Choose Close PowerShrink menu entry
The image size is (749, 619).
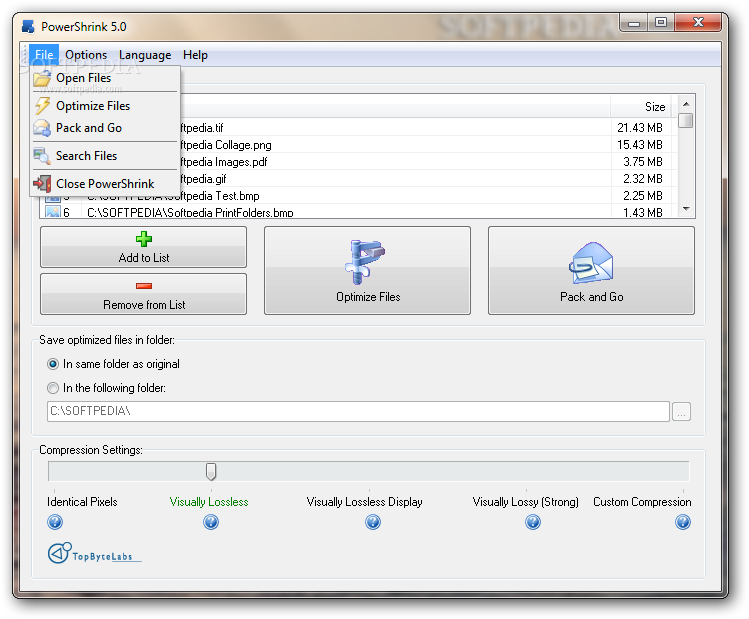pos(105,183)
